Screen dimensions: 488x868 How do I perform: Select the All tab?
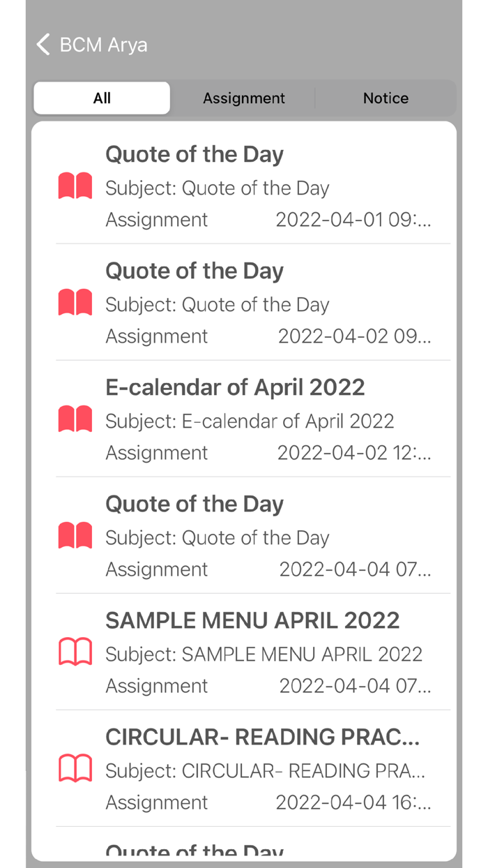pos(101,98)
